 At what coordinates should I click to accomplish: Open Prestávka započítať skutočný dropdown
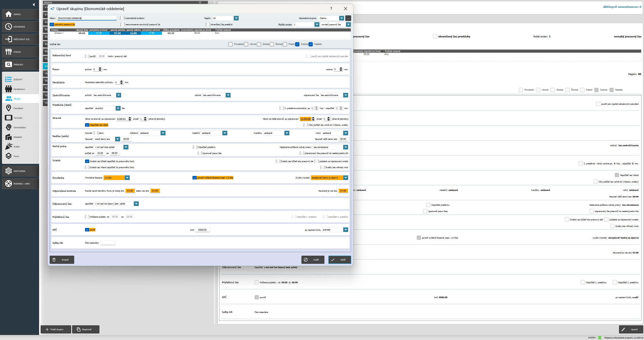118,108
